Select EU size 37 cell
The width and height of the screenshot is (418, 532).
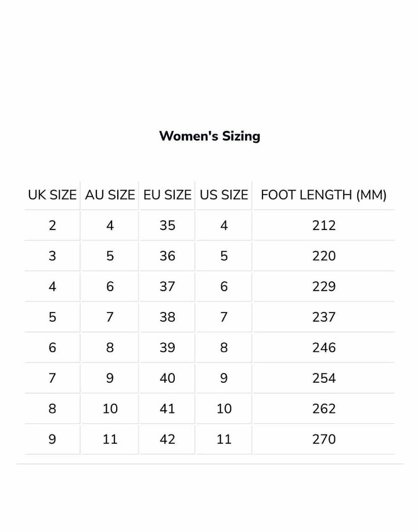(x=167, y=287)
